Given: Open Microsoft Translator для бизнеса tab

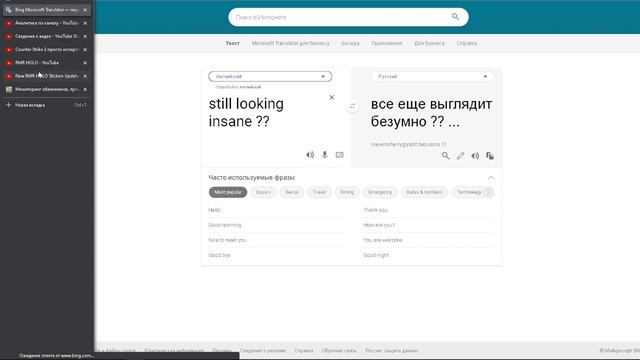Looking at the screenshot, I should (x=290, y=43).
